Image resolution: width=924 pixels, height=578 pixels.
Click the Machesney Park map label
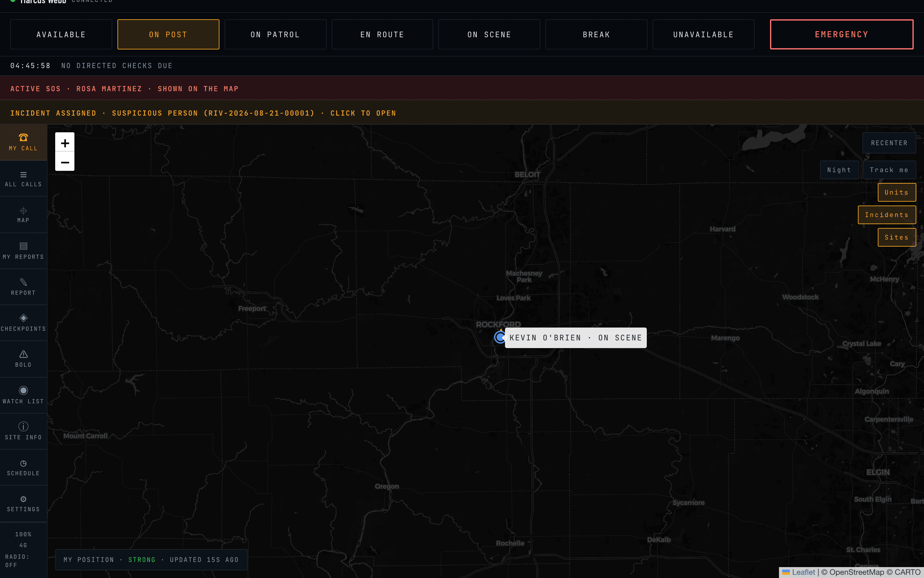coord(524,276)
